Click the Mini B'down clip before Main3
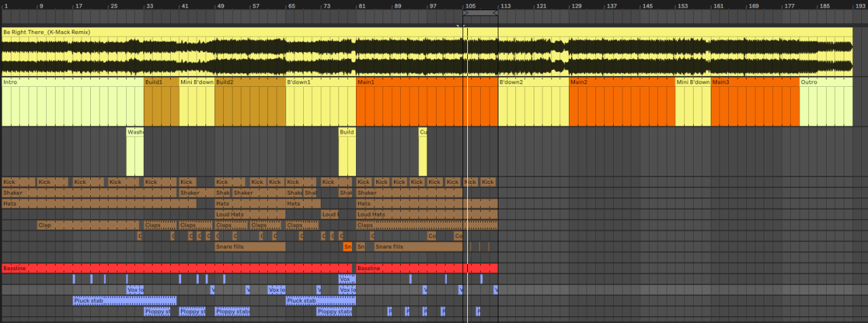 [692, 102]
